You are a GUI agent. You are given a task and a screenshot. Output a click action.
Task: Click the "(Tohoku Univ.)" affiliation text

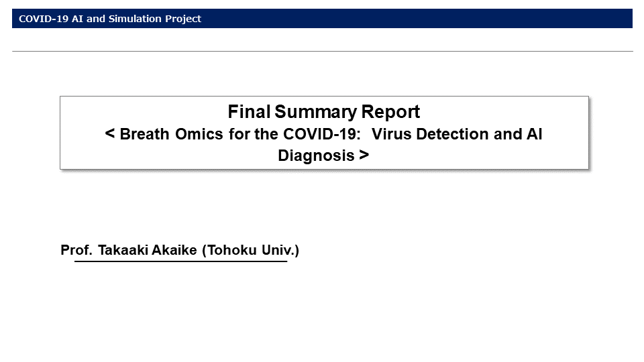[250, 250]
